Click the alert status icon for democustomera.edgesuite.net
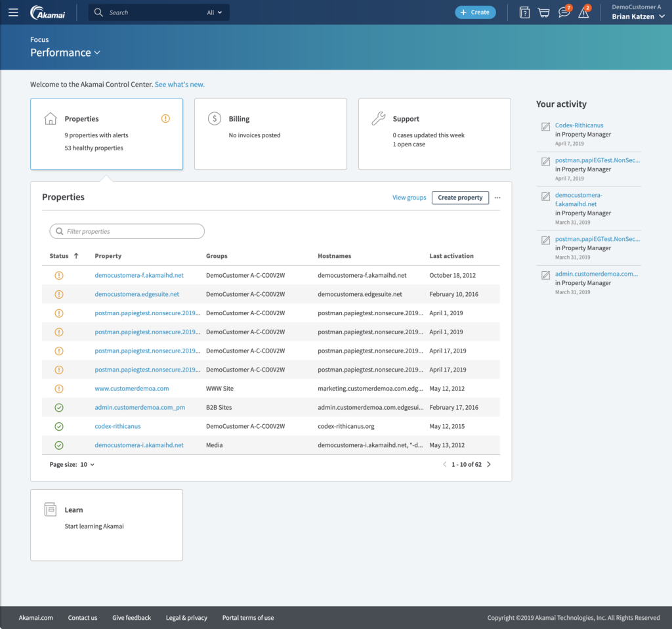672x629 pixels. (59, 294)
